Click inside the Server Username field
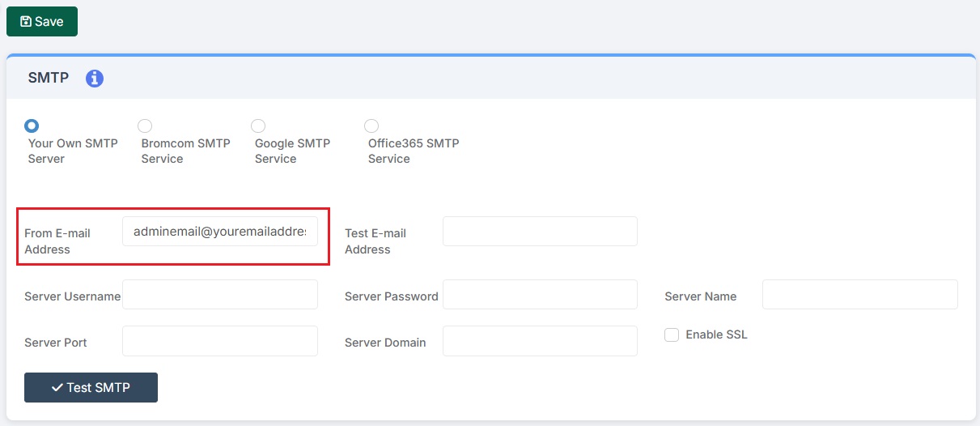This screenshot has width=980, height=426. point(219,295)
